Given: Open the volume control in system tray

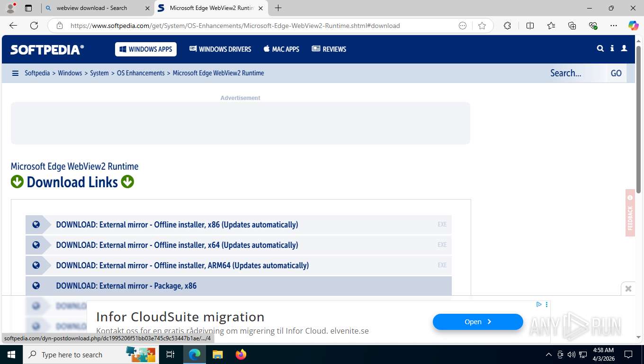Looking at the screenshot, I should point(571,355).
